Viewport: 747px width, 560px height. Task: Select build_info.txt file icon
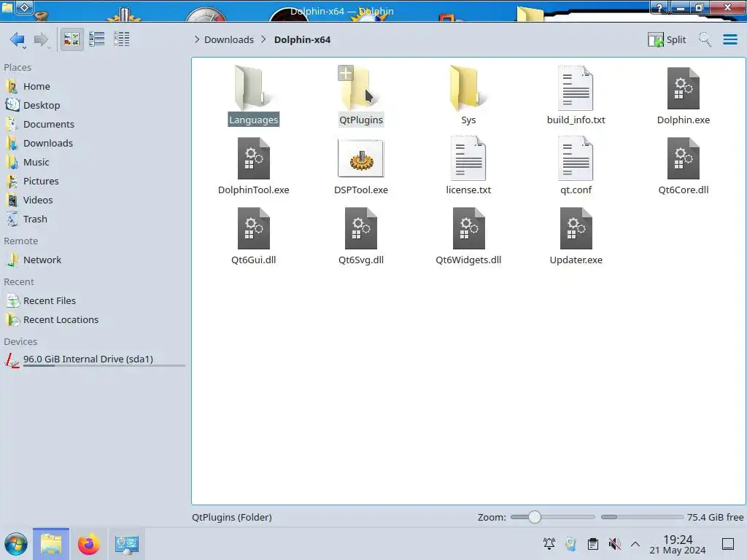click(576, 88)
